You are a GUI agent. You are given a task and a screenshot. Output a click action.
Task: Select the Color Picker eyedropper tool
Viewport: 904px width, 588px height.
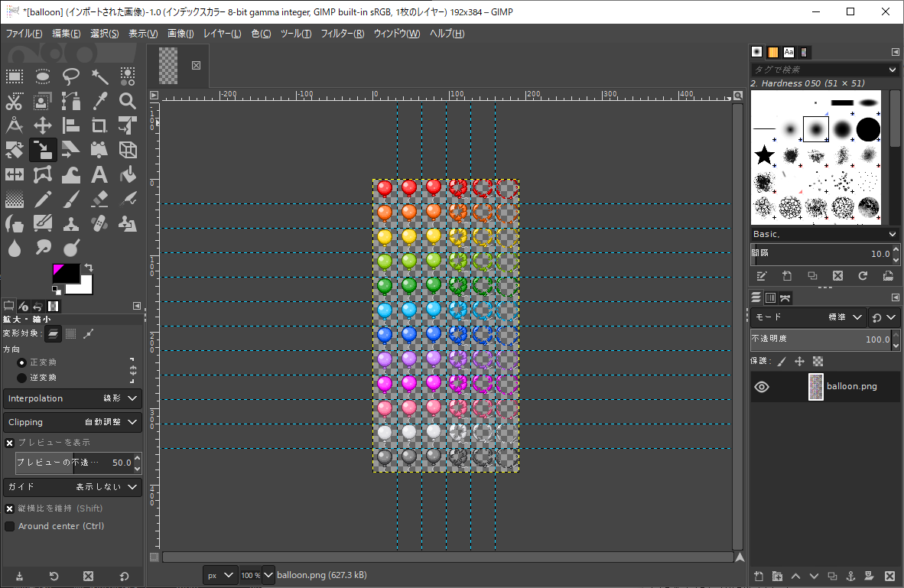coord(99,101)
